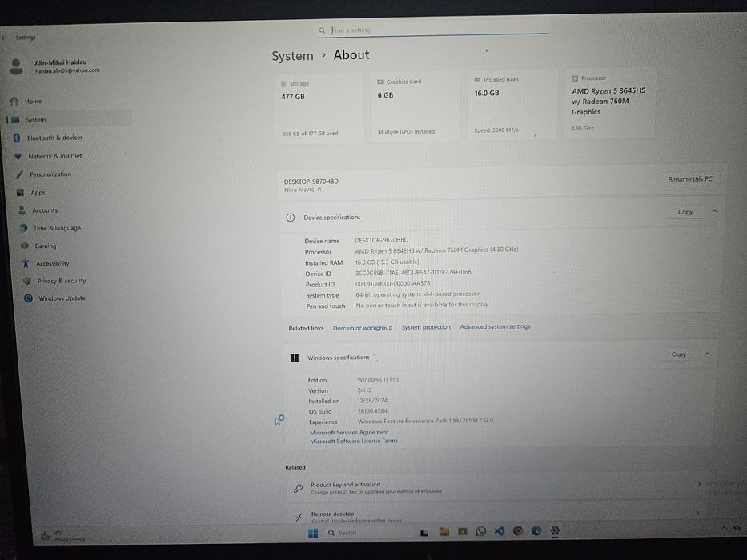Focus the Find a setting search box
This screenshot has height=560, width=747.
pyautogui.click(x=432, y=30)
